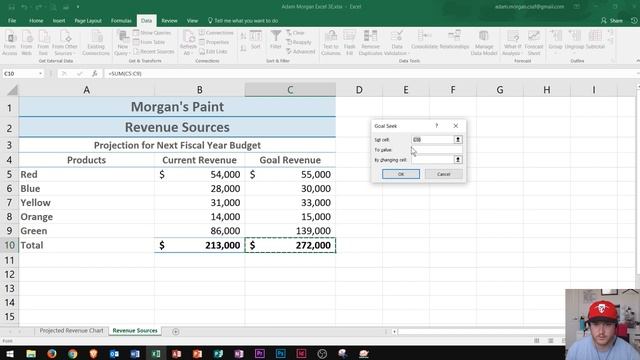Image resolution: width=640 pixels, height=360 pixels.
Task: Click Connections in Connections group
Action: coord(216,33)
